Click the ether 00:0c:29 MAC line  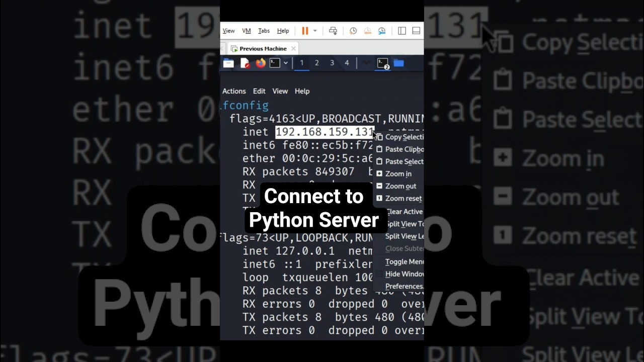308,158
